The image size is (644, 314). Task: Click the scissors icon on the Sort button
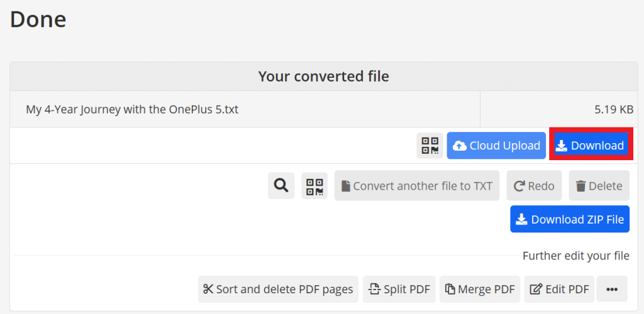click(x=208, y=290)
